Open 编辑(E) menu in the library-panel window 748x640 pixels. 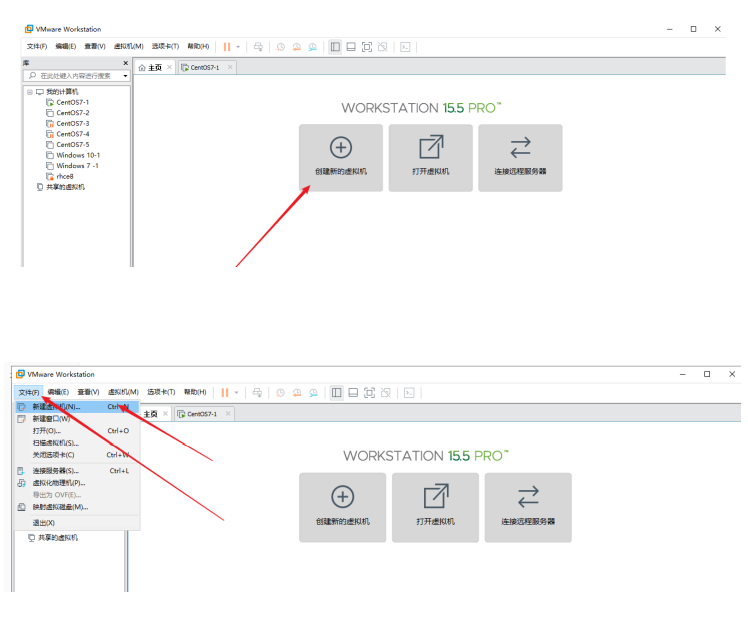tap(66, 46)
